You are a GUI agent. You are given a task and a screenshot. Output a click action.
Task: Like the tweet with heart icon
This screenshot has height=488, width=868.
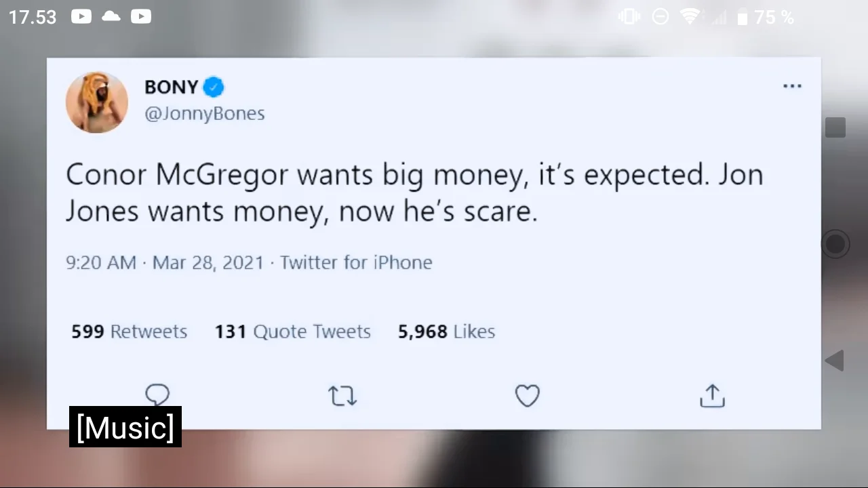pyautogui.click(x=527, y=396)
